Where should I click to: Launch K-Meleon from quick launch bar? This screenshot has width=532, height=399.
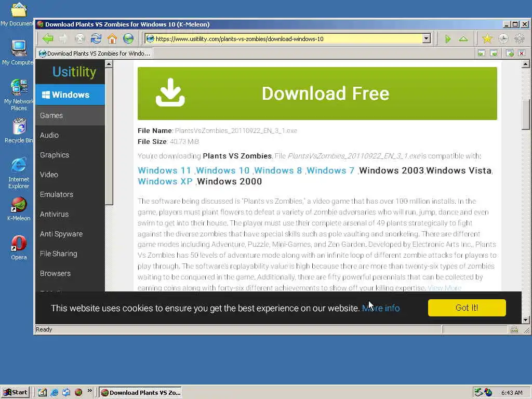coord(78,393)
